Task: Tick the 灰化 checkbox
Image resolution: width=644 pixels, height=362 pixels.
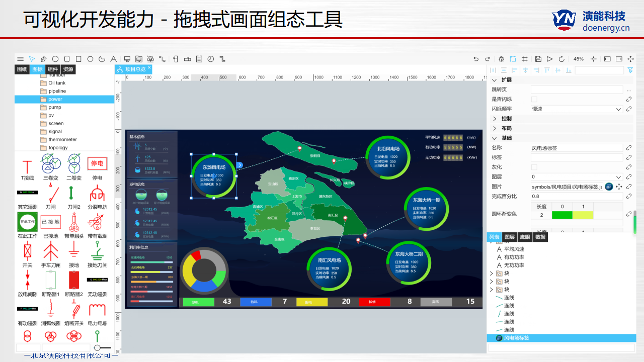Action: click(534, 167)
